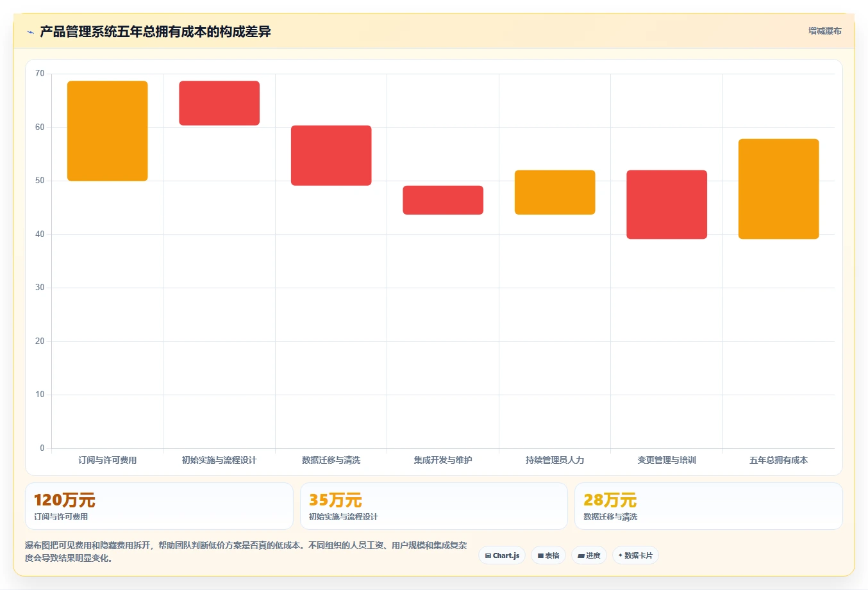The height and width of the screenshot is (590, 868).
Task: Click the Chart.js tag chip
Action: coord(502,555)
